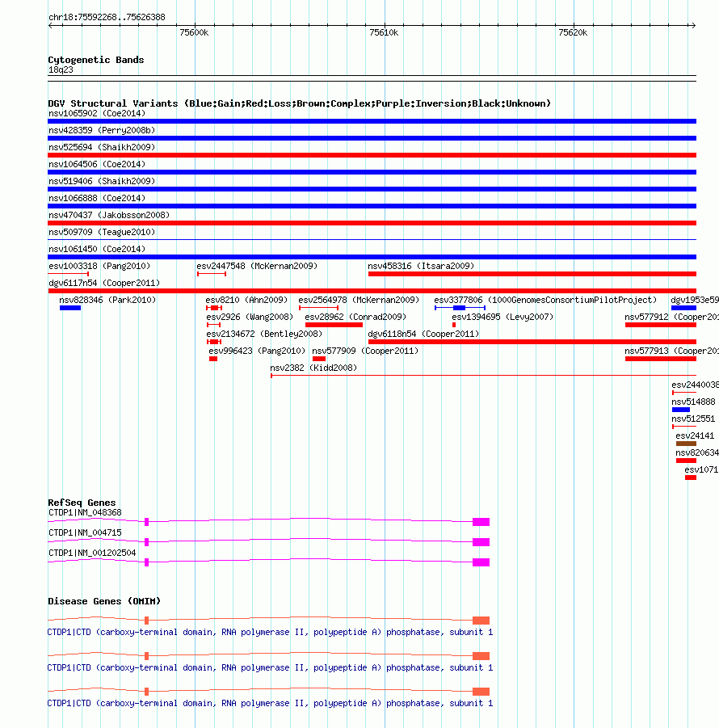Click the nsv514888 variant label

coord(693,402)
